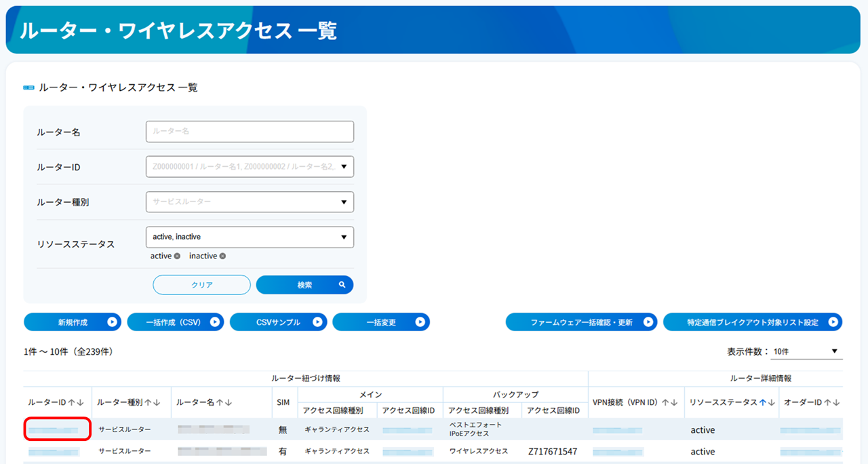Sort ルーター種別 column ascending

coord(148,402)
